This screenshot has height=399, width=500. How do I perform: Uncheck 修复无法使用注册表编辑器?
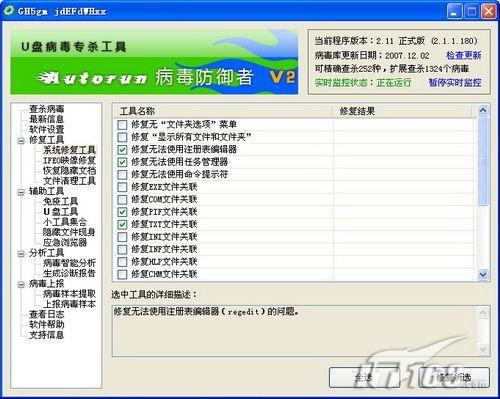coord(122,150)
